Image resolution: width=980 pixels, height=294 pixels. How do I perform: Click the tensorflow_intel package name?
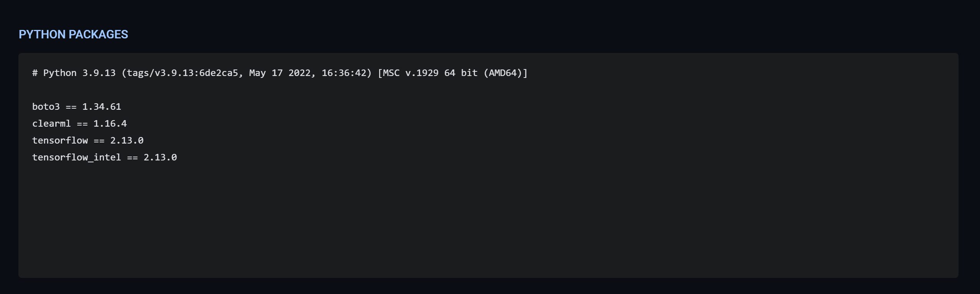coord(77,157)
